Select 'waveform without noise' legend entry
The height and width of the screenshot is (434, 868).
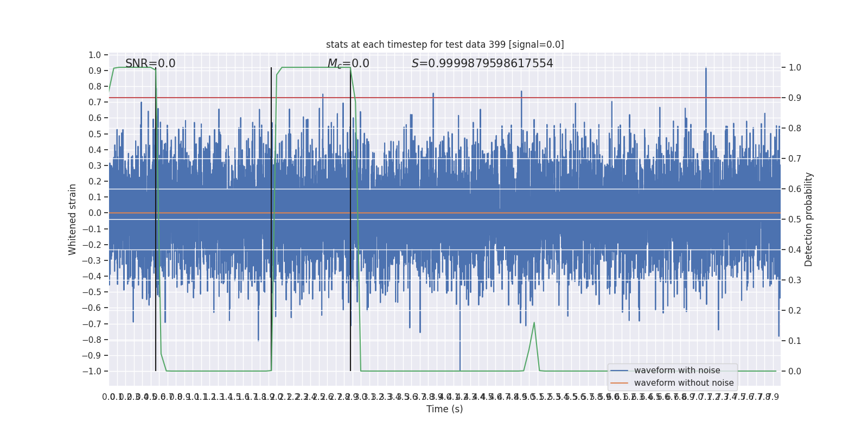click(684, 383)
